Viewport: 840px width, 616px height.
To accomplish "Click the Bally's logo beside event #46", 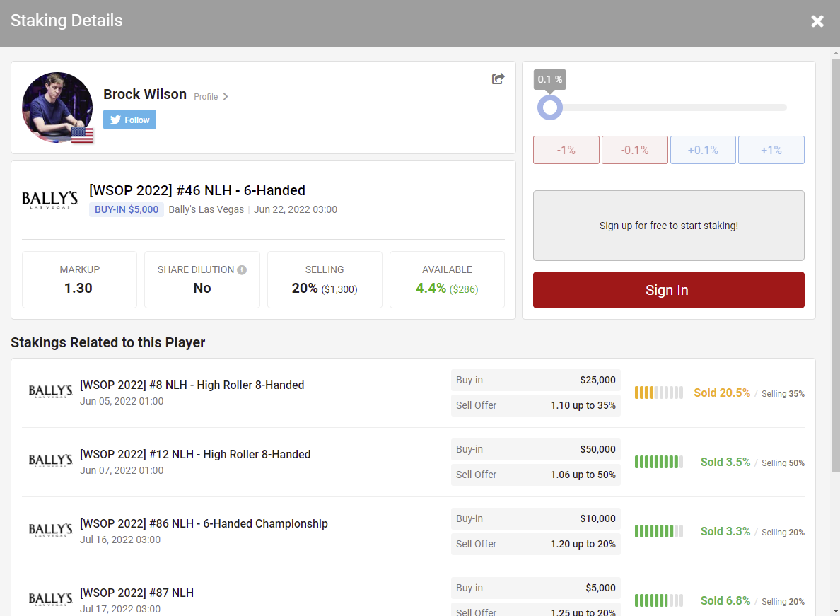I will coord(49,200).
